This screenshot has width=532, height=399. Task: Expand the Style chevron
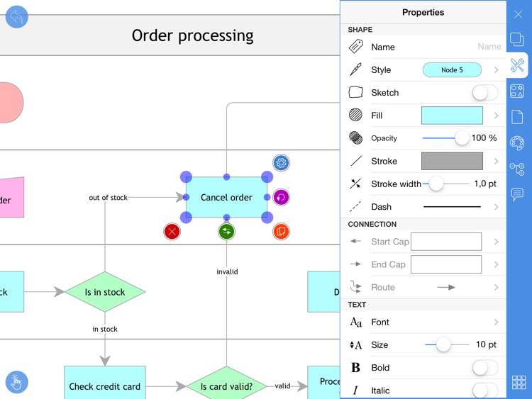tap(496, 70)
